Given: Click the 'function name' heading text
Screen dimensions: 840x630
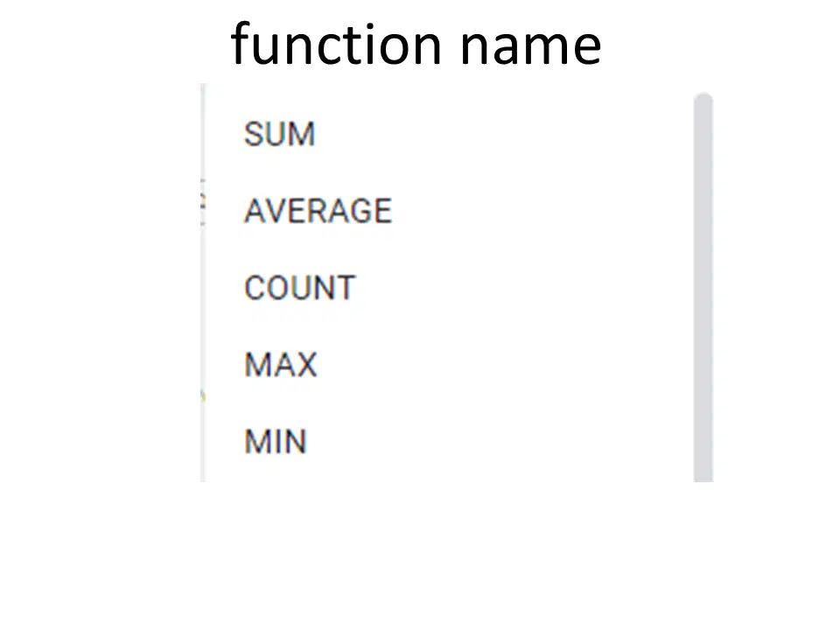Looking at the screenshot, I should (416, 45).
